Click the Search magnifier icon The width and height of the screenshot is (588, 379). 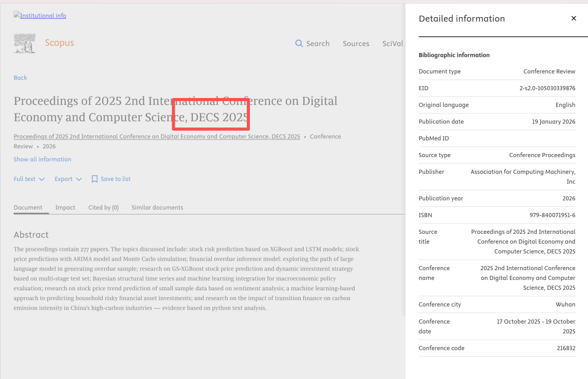pos(299,44)
